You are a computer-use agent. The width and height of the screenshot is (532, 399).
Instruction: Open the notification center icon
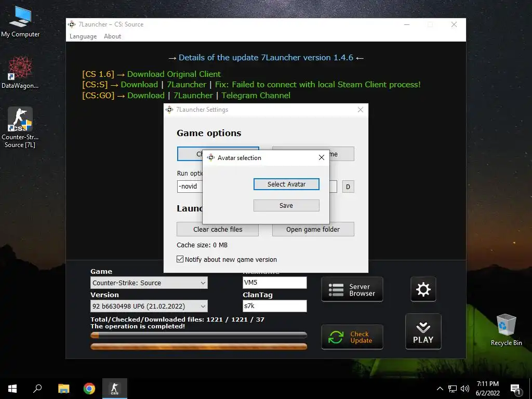(515, 389)
